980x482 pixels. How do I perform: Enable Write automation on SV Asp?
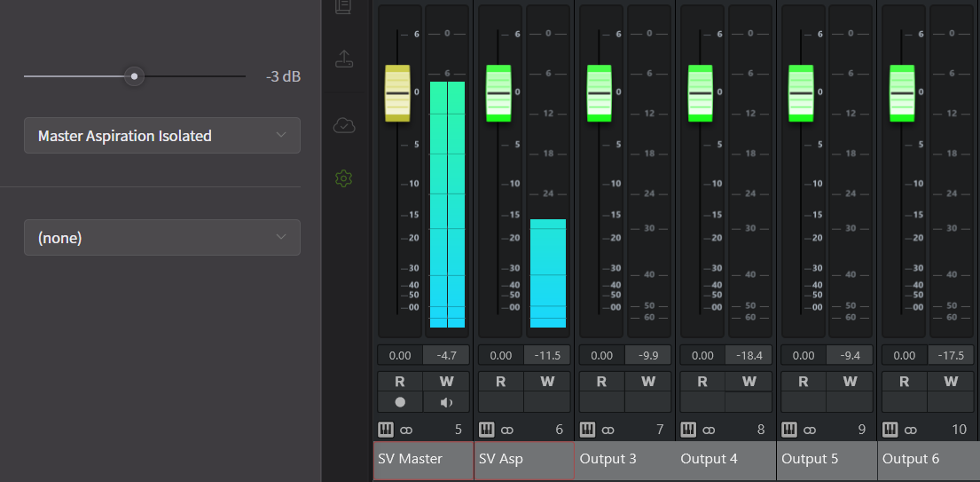[547, 382]
